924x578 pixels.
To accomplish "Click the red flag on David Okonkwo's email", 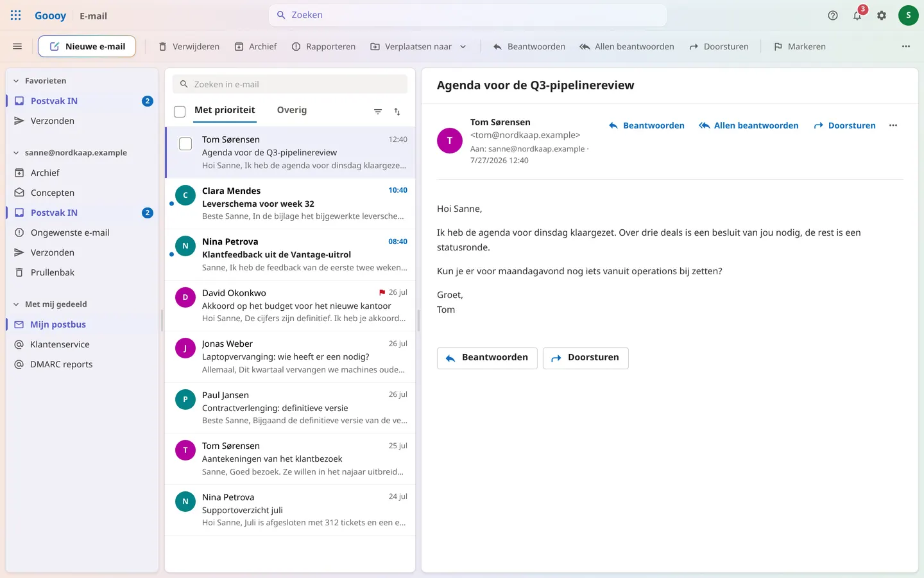I will pyautogui.click(x=382, y=293).
